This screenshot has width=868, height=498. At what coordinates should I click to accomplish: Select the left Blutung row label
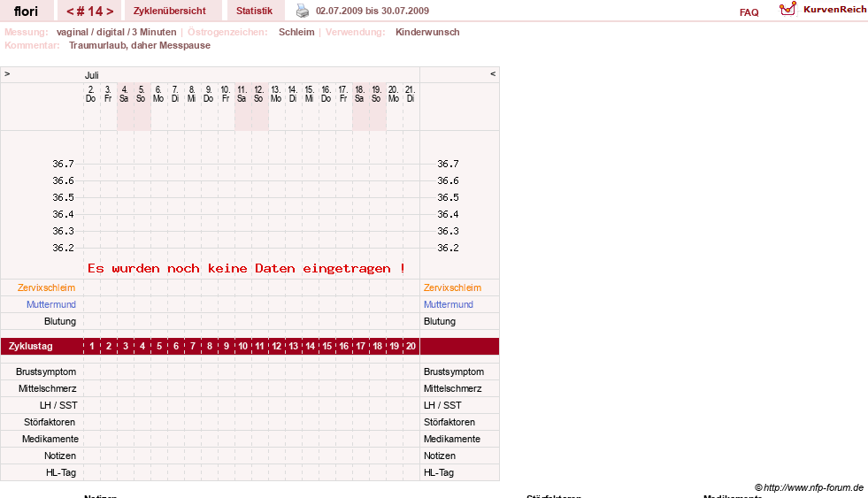(x=60, y=321)
